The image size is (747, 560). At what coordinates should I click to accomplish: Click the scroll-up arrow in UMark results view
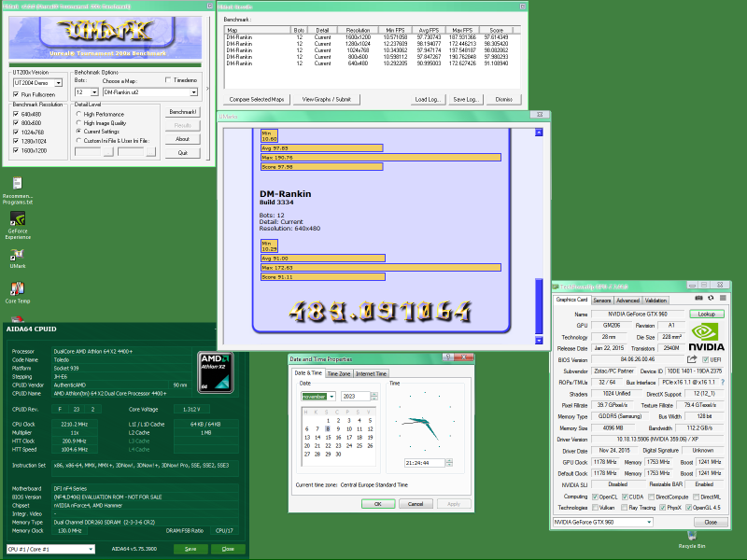click(x=539, y=133)
